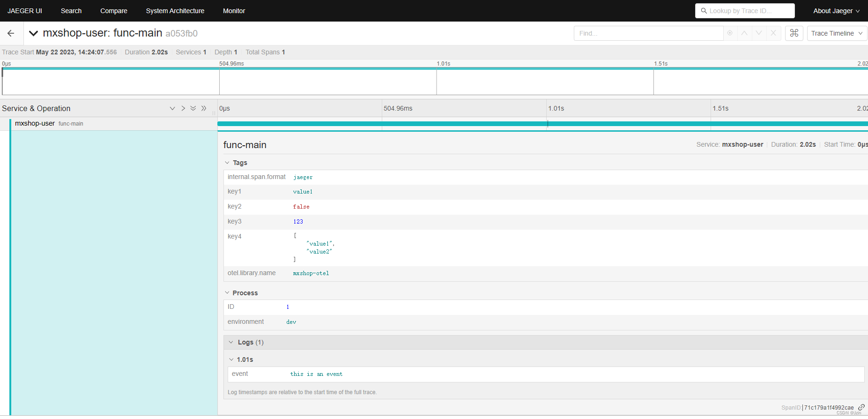This screenshot has width=868, height=419.
Task: Click the internal.span.format value 'jaeger'
Action: (303, 177)
